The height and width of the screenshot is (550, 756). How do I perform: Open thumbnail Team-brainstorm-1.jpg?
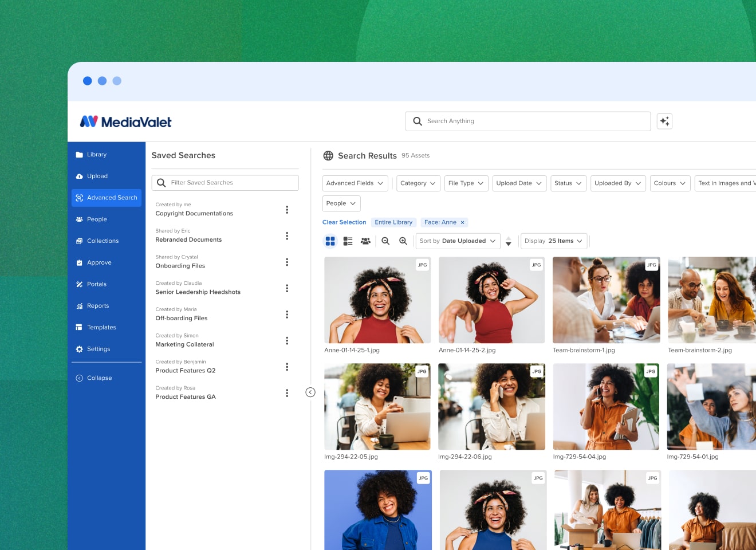606,300
